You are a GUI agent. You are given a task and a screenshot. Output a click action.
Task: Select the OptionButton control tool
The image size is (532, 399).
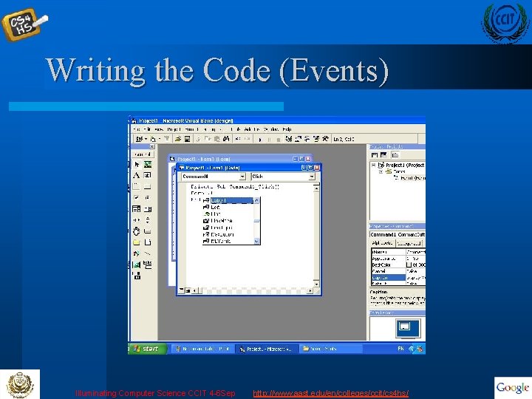click(x=148, y=198)
